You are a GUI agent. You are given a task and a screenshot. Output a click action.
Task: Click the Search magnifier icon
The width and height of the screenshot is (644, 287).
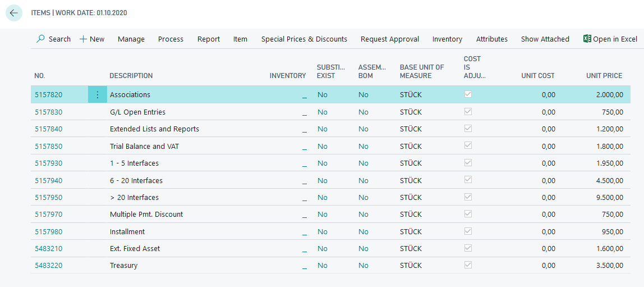click(x=40, y=39)
